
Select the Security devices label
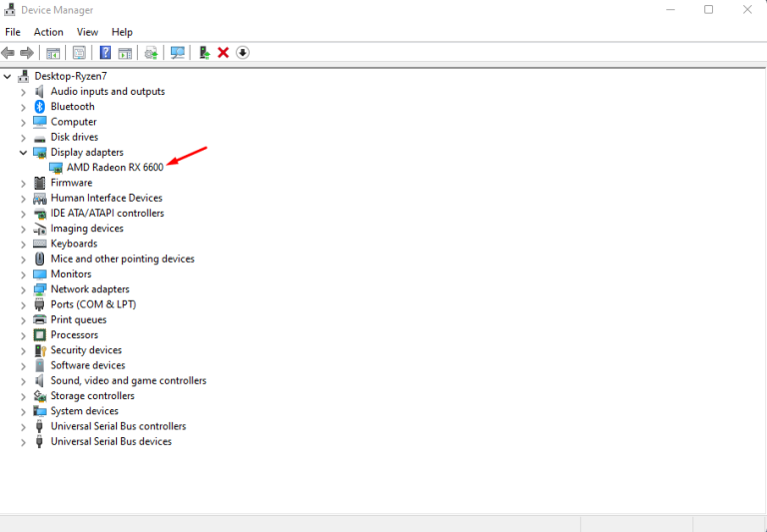(x=86, y=350)
